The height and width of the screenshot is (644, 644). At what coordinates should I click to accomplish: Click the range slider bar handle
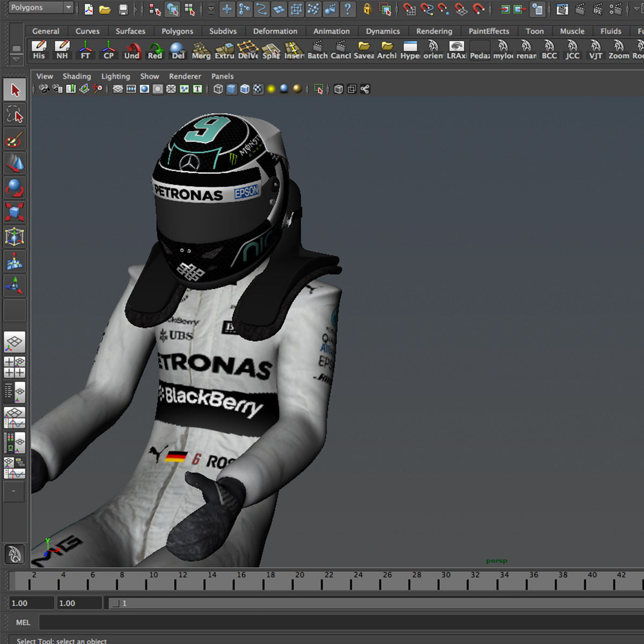tap(115, 603)
